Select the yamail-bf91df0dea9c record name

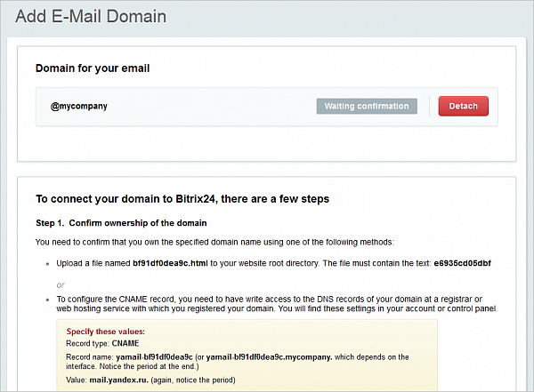[x=154, y=357]
